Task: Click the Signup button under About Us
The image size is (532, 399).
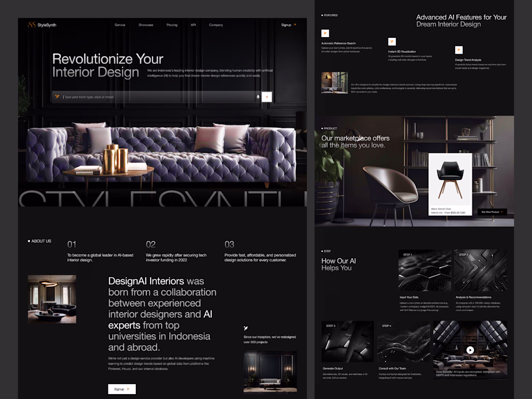Action: (122, 389)
